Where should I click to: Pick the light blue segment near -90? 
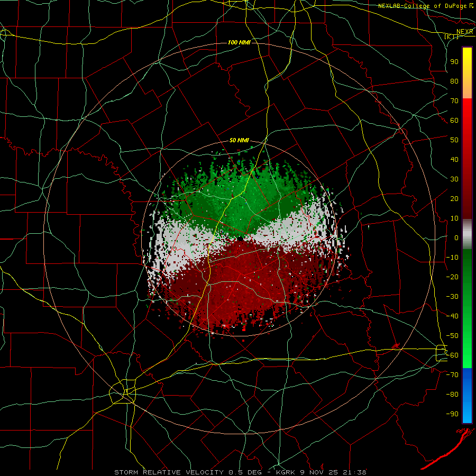coord(467,411)
